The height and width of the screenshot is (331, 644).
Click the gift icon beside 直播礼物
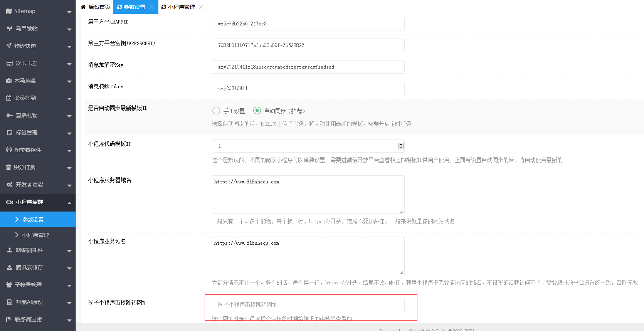pos(10,115)
